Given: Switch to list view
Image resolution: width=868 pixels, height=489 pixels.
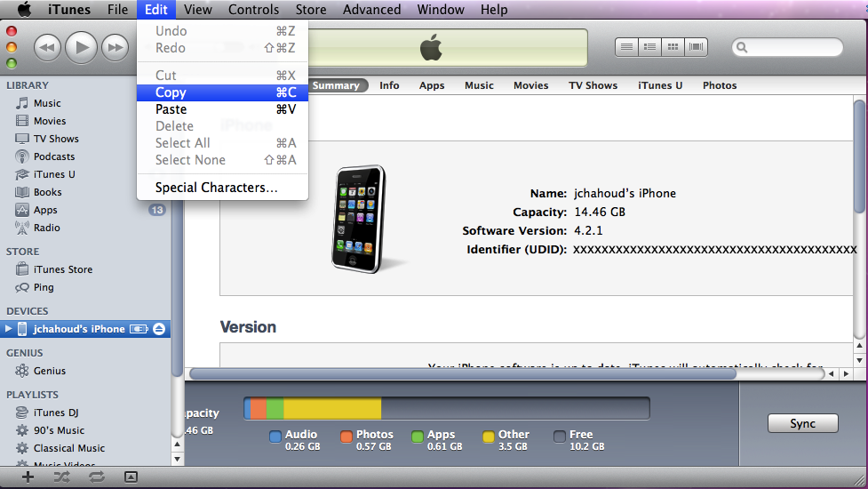Looking at the screenshot, I should tap(626, 47).
